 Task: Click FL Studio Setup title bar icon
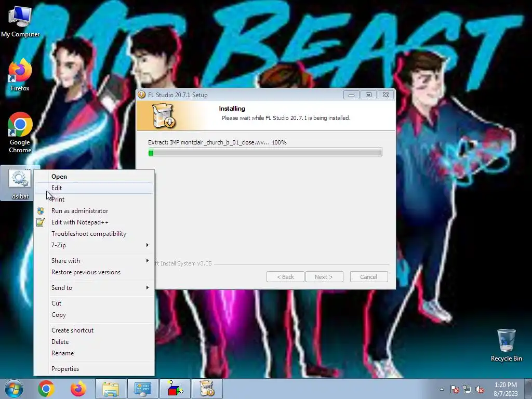point(141,95)
